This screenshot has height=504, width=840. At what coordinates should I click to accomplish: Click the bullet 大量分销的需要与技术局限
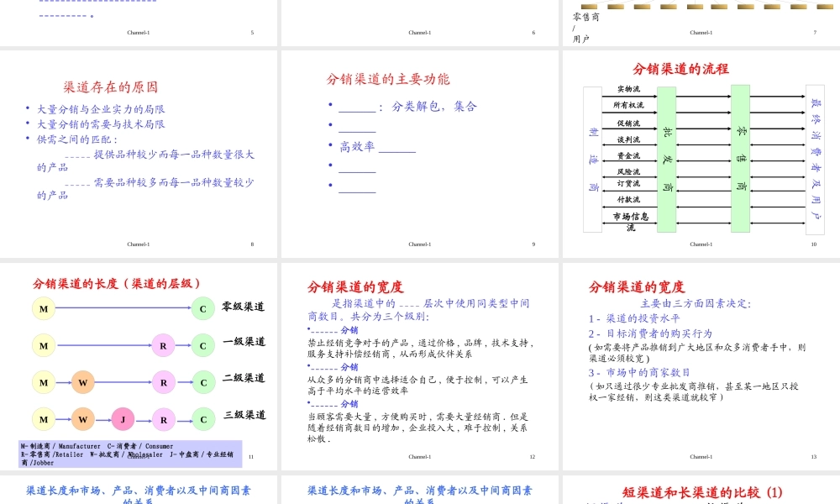coord(101,124)
